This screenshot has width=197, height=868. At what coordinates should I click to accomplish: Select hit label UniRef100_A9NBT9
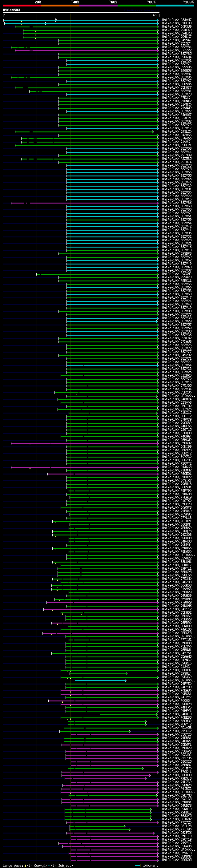tap(177, 809)
